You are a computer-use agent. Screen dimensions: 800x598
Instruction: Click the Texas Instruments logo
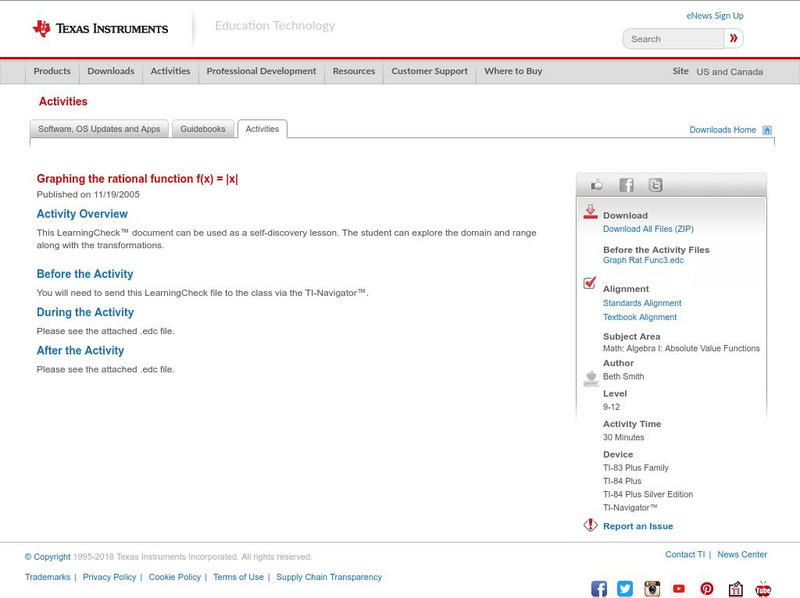pyautogui.click(x=101, y=29)
